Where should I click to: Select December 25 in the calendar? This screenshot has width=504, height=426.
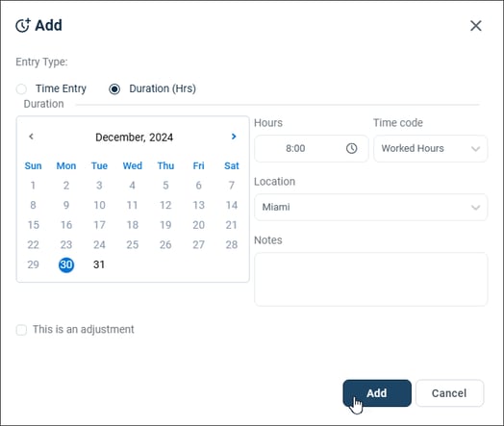pyautogui.click(x=133, y=245)
